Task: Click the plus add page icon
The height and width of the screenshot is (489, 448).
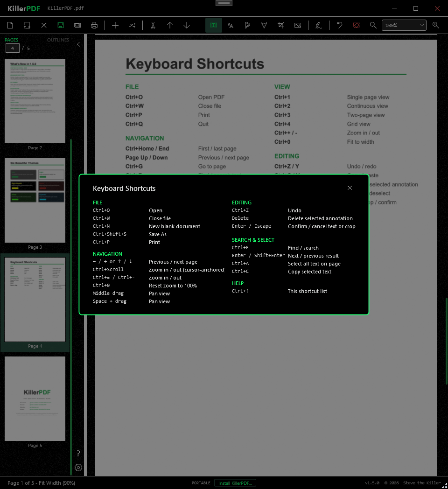Action: click(115, 25)
